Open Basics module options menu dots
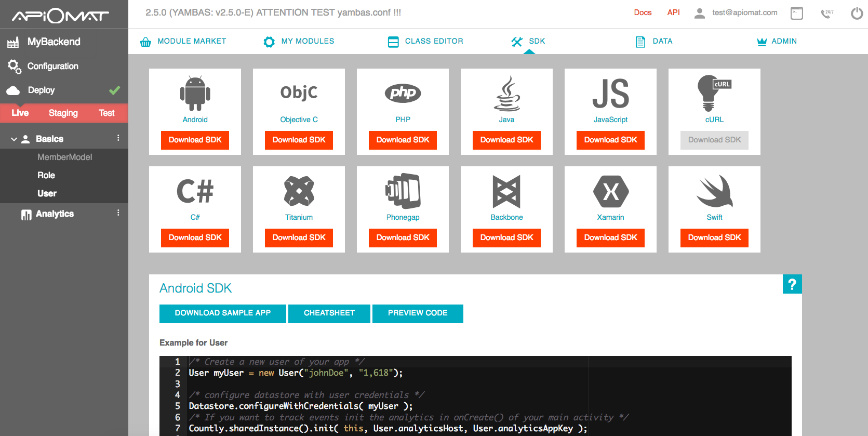868x436 pixels. click(118, 138)
